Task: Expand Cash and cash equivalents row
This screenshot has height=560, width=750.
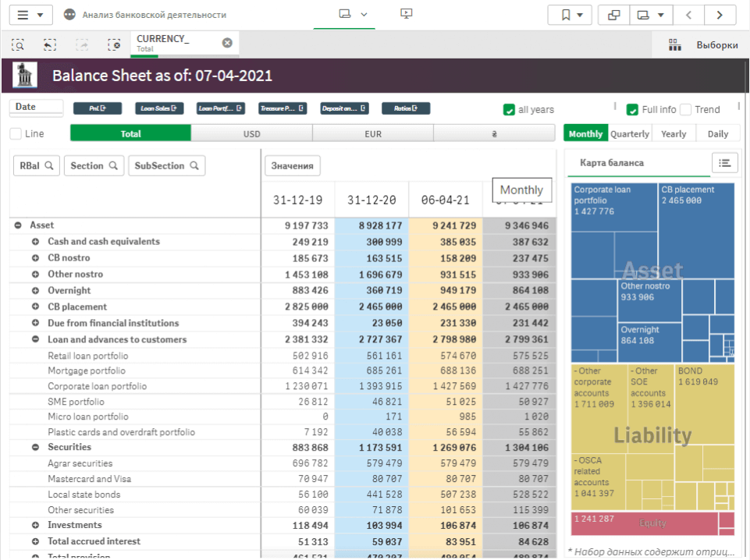Action: 35,242
